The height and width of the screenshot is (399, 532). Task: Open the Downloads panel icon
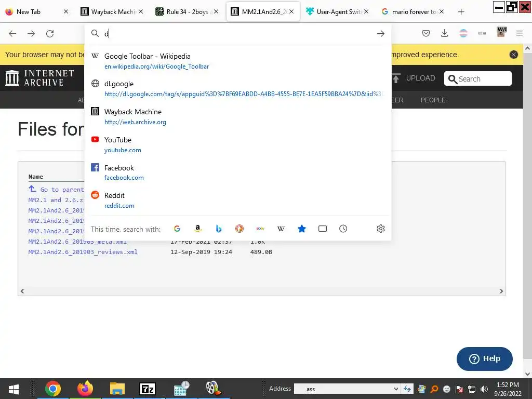(x=445, y=33)
